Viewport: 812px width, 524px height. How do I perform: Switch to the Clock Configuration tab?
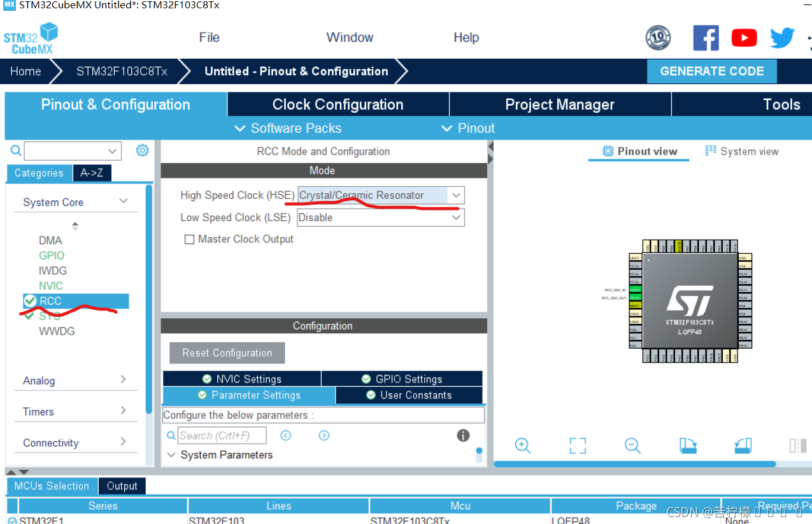338,105
